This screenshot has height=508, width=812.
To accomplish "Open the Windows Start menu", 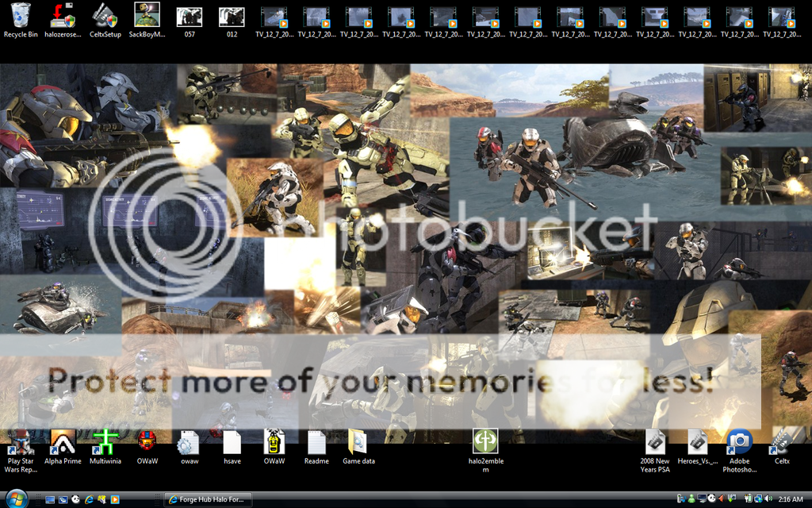I will coord(15,498).
